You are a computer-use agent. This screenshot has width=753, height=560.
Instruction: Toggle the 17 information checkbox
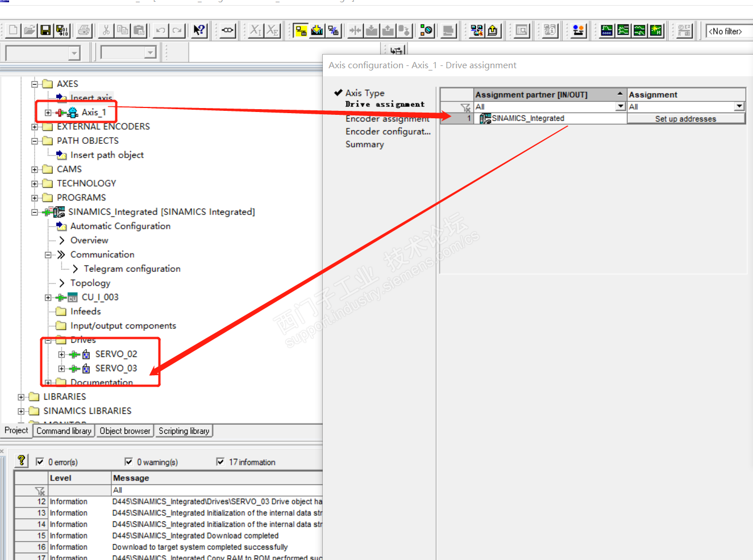click(x=221, y=462)
